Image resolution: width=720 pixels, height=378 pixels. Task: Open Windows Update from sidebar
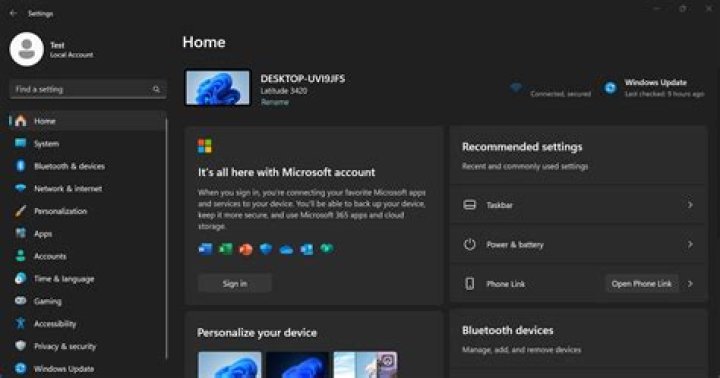pos(87,369)
